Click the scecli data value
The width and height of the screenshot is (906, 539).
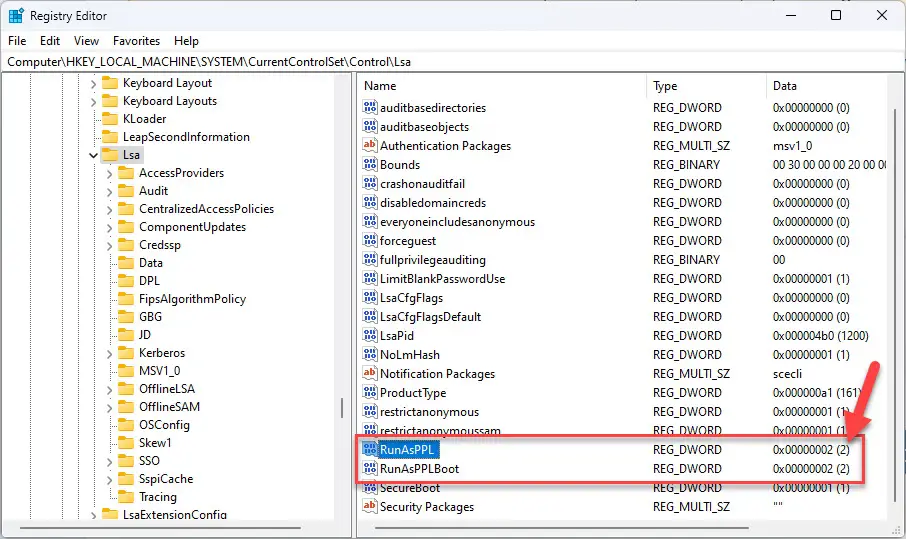click(787, 374)
